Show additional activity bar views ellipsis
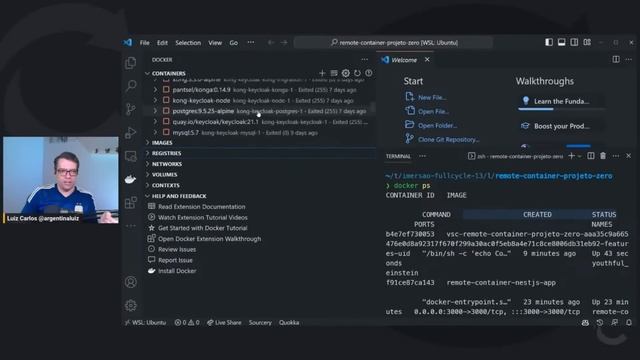The width and height of the screenshot is (640, 360). (131, 225)
